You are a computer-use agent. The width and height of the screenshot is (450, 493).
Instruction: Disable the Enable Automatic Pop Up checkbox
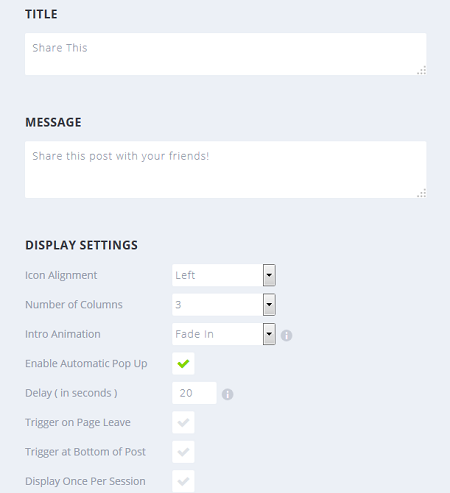183,363
